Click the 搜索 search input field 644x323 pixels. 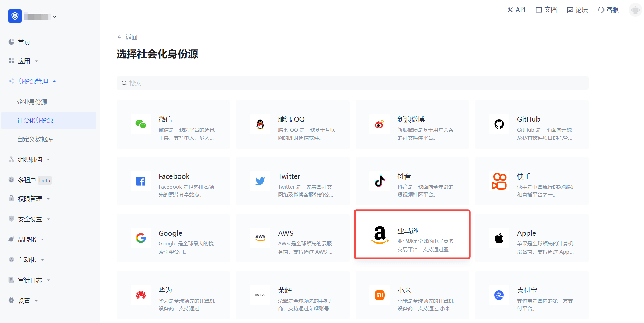pyautogui.click(x=352, y=83)
